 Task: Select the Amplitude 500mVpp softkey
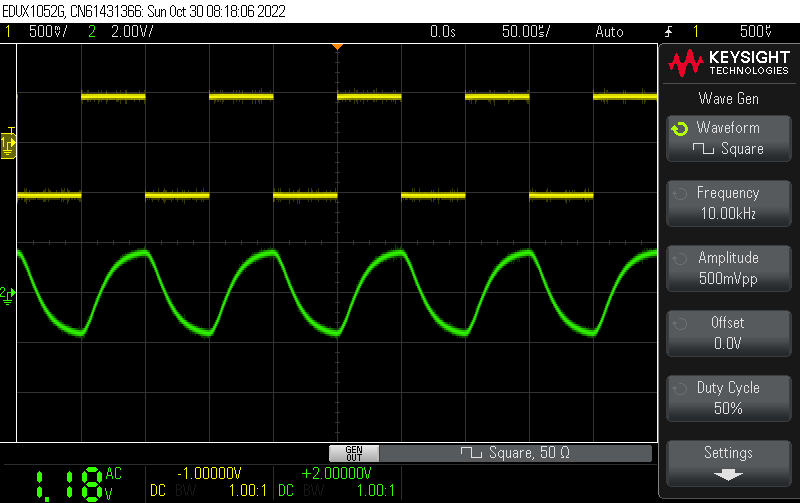728,268
